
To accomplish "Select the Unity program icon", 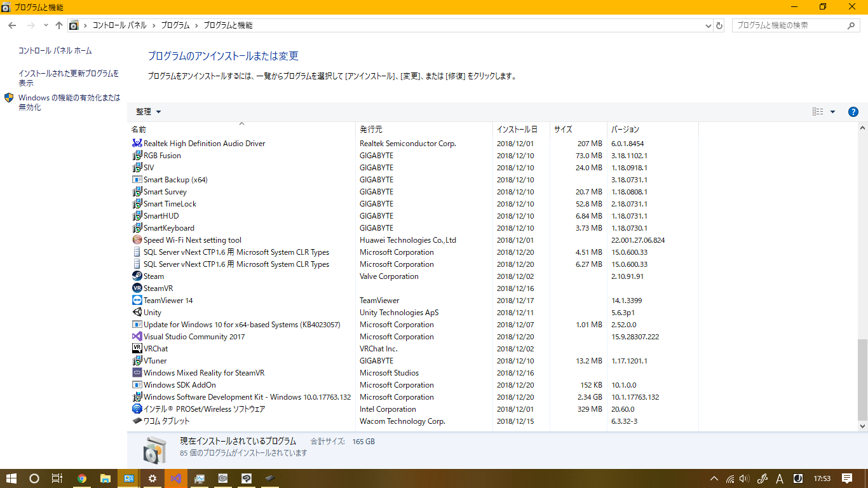I will click(x=137, y=313).
